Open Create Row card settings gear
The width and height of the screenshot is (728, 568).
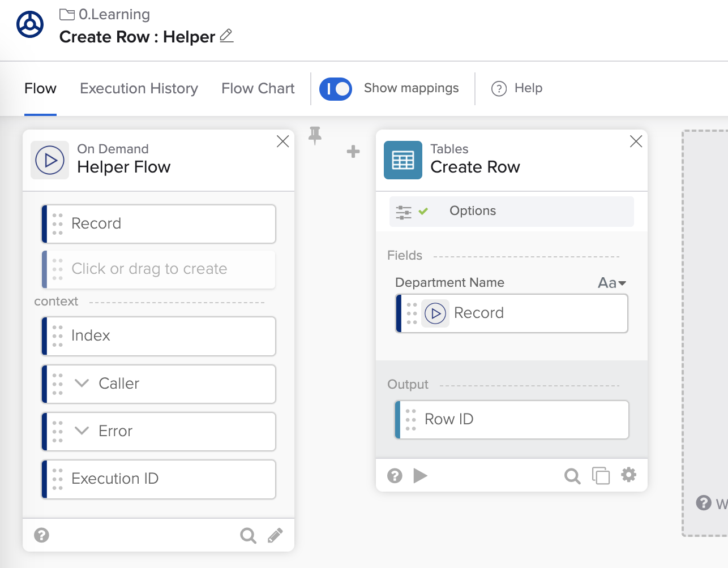pyautogui.click(x=628, y=476)
